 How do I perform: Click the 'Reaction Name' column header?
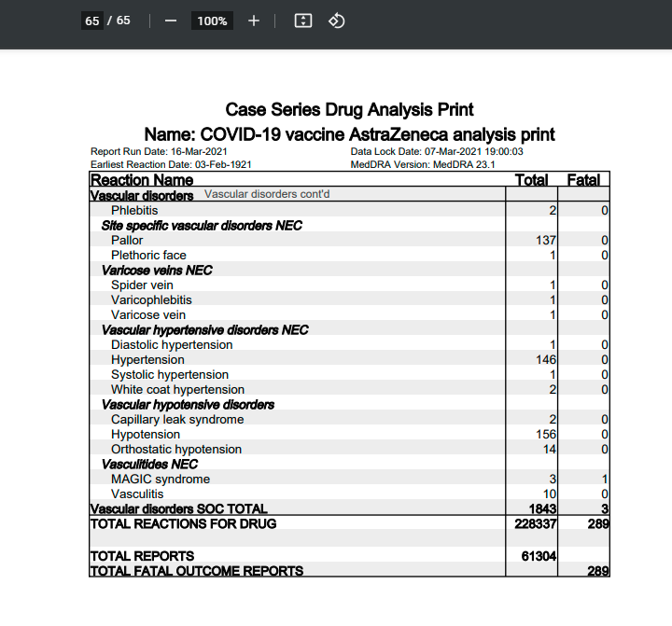coord(142,179)
